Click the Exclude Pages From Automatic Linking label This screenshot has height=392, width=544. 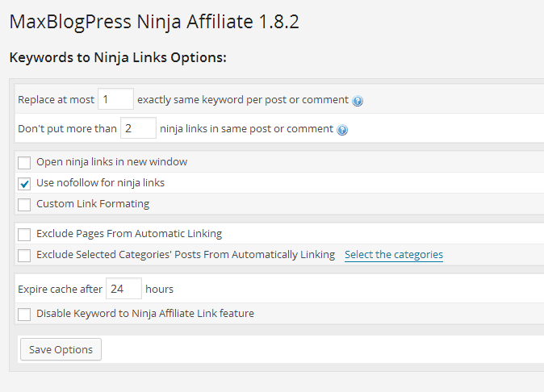click(129, 234)
